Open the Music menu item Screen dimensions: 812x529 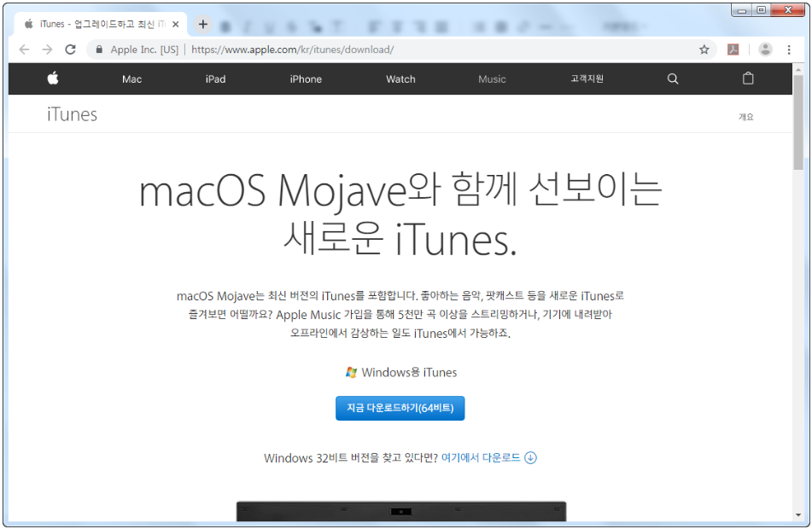click(492, 79)
